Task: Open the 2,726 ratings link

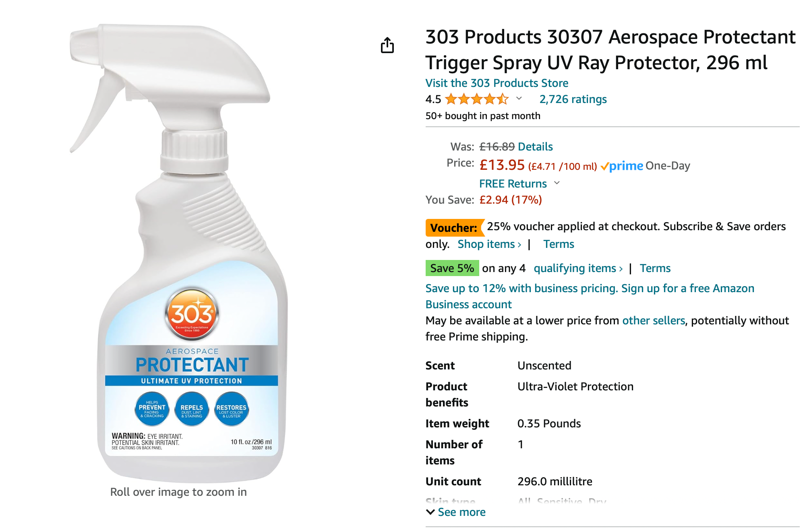Action: (573, 99)
